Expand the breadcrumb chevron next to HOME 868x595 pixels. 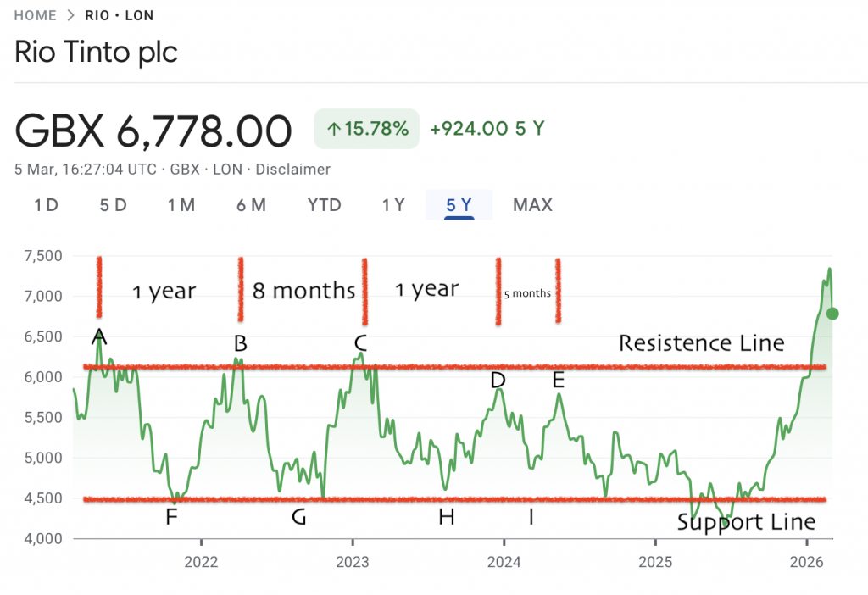[72, 14]
